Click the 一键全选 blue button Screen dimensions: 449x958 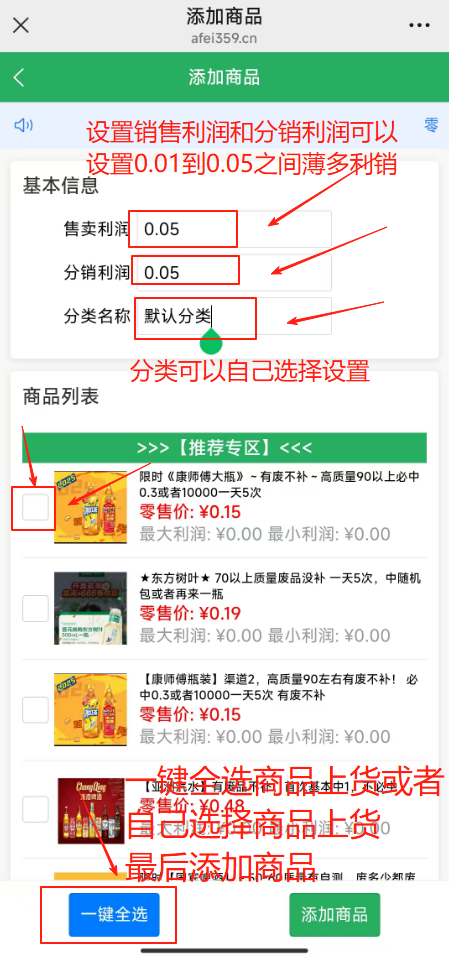[114, 915]
